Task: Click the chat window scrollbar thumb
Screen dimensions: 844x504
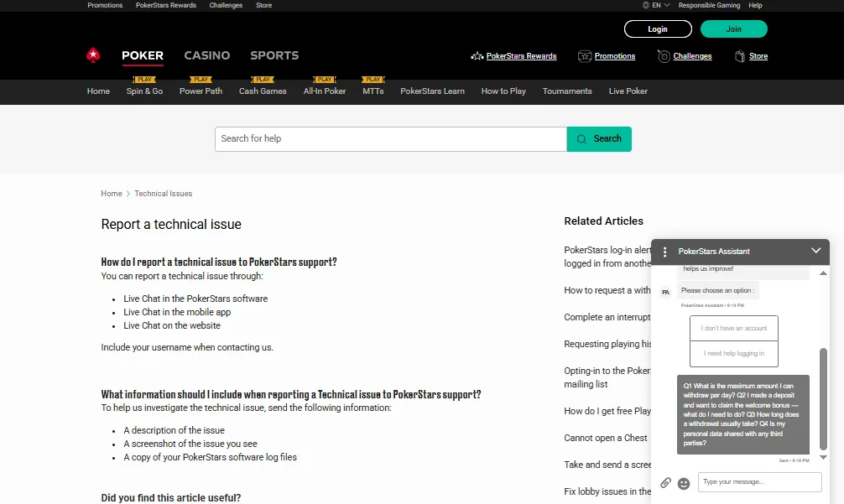Action: click(823, 398)
